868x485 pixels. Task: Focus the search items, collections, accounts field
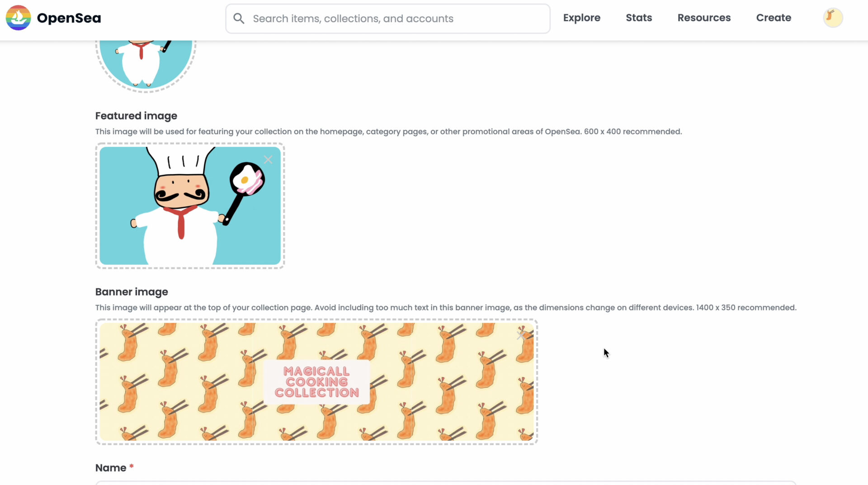(387, 19)
